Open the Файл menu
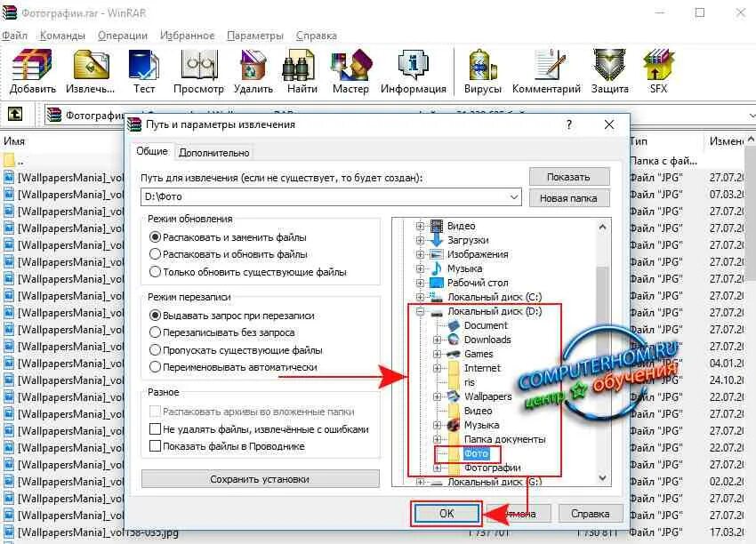Screen dimensions: 756x544 click(14, 36)
